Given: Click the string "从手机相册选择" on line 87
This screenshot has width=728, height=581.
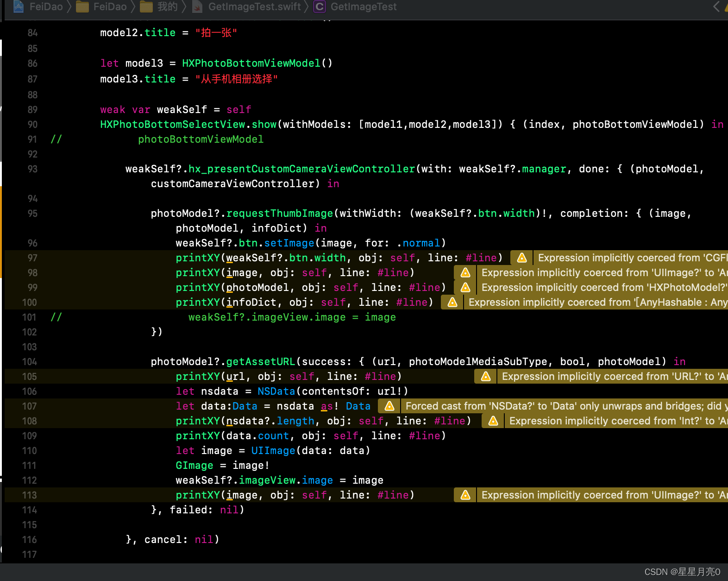Looking at the screenshot, I should click(x=237, y=79).
